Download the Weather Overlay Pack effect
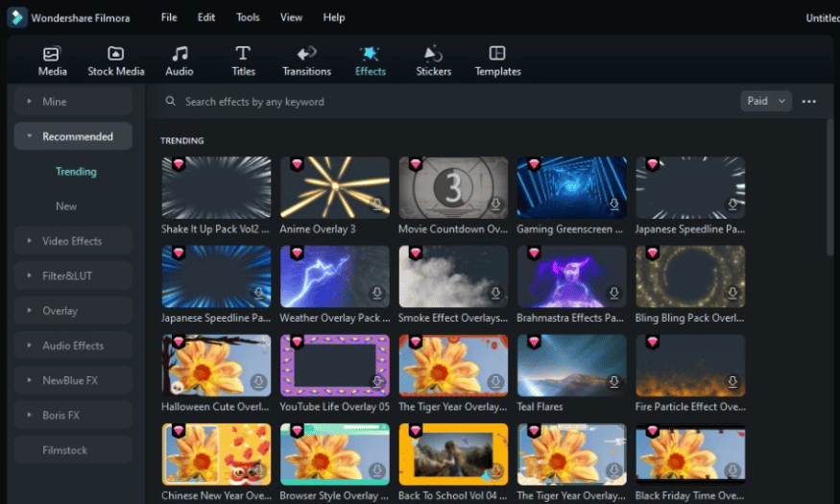 (377, 293)
